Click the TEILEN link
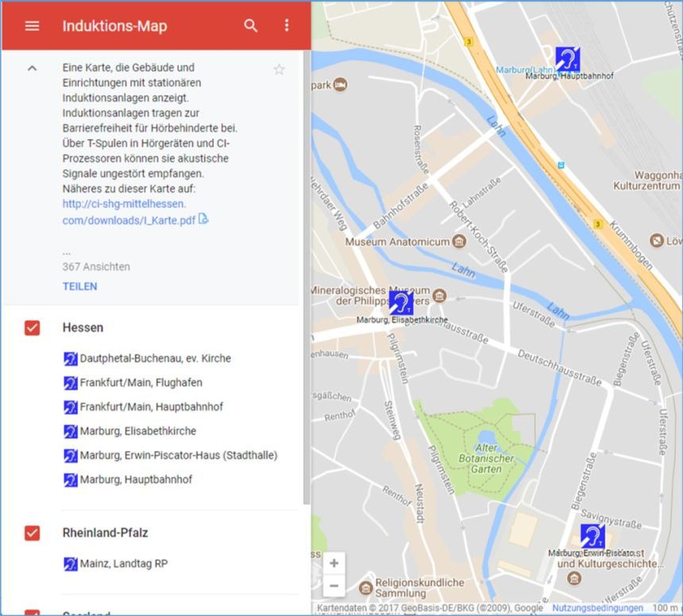Image resolution: width=683 pixels, height=616 pixels. [x=79, y=287]
